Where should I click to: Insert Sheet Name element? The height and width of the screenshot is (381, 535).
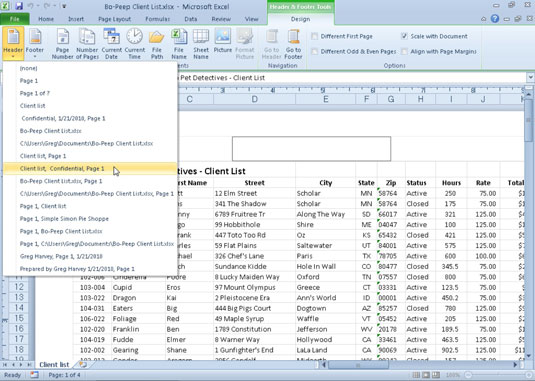tap(201, 44)
